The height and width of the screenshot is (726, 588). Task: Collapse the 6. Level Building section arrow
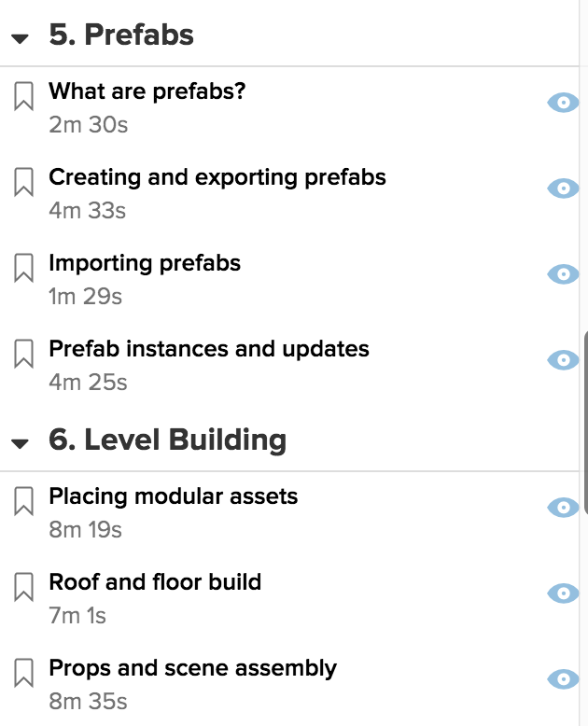[x=20, y=444]
